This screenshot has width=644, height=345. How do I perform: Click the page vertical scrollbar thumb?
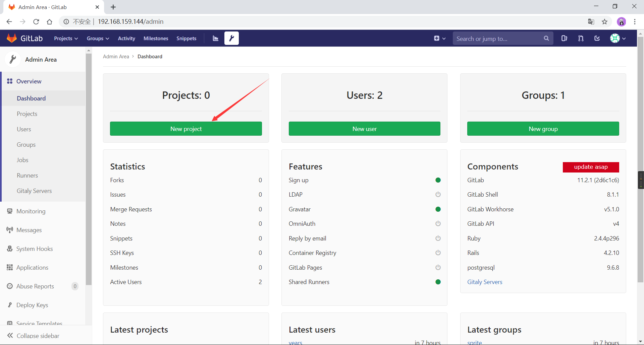pyautogui.click(x=640, y=159)
